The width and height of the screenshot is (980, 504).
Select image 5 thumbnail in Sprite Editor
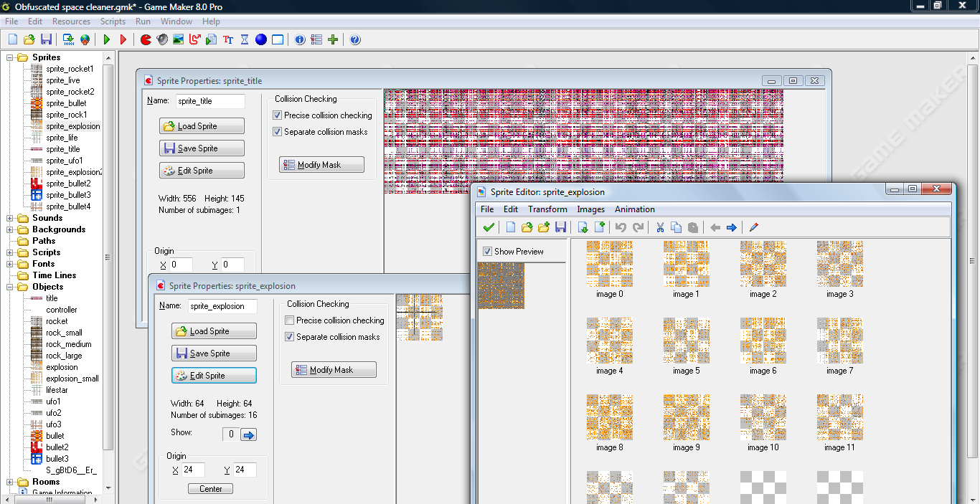(687, 341)
